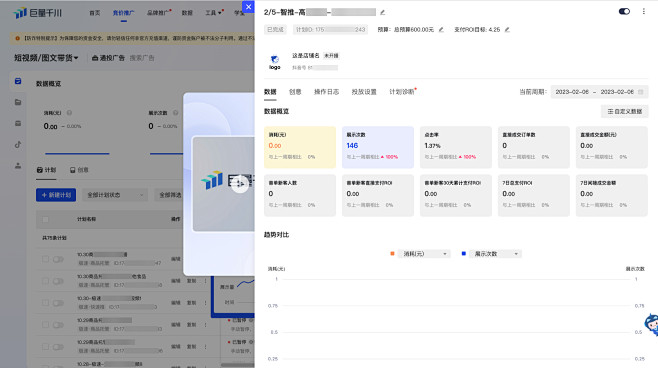Toggle the second 10.30 plan row switch
Image resolution: width=658 pixels, height=368 pixels.
(x=58, y=281)
